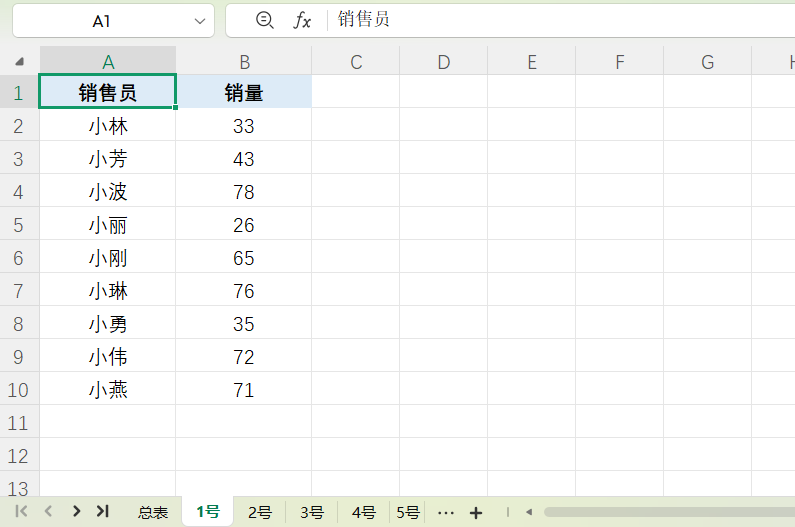Switch to the 总表 sheet tab

point(153,512)
